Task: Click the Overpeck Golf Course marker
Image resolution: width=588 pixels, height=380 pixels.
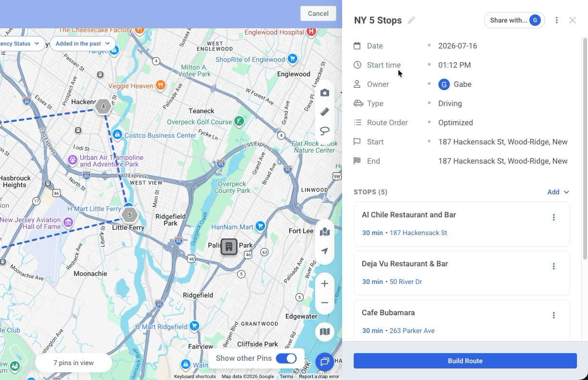Action: pyautogui.click(x=239, y=121)
